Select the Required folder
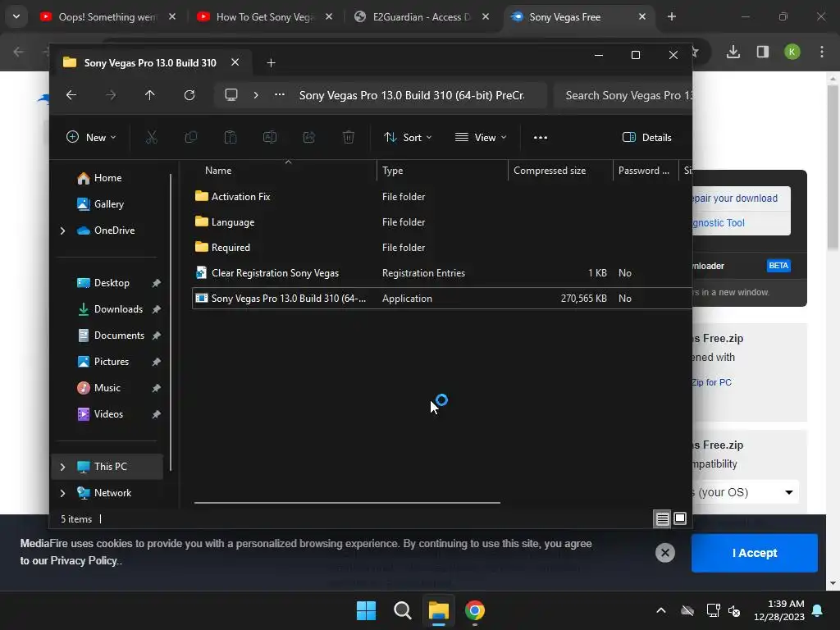The image size is (840, 630). [231, 248]
